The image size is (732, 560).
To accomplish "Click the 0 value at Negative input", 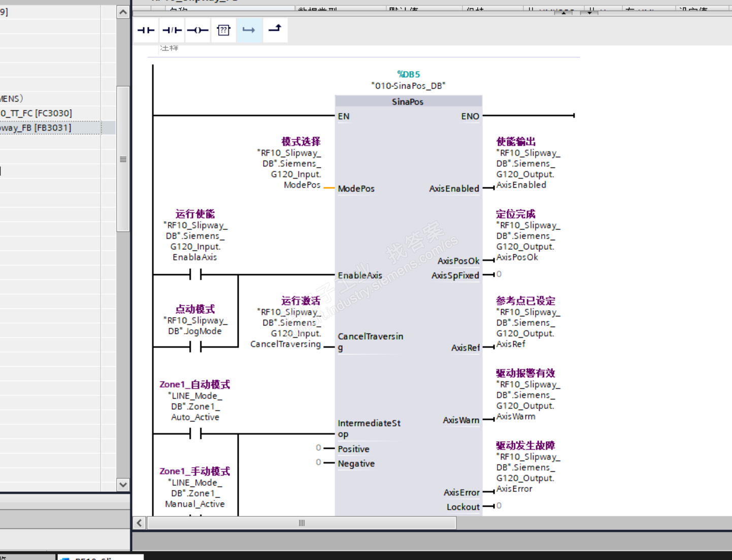I will [318, 462].
